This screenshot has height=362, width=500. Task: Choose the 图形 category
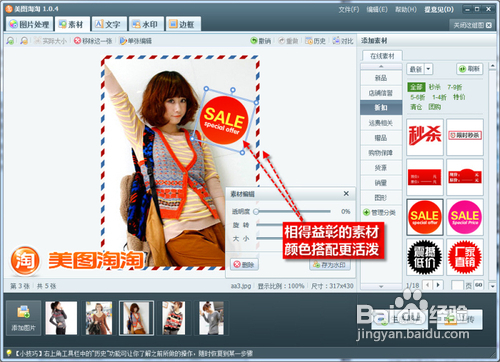click(x=381, y=198)
